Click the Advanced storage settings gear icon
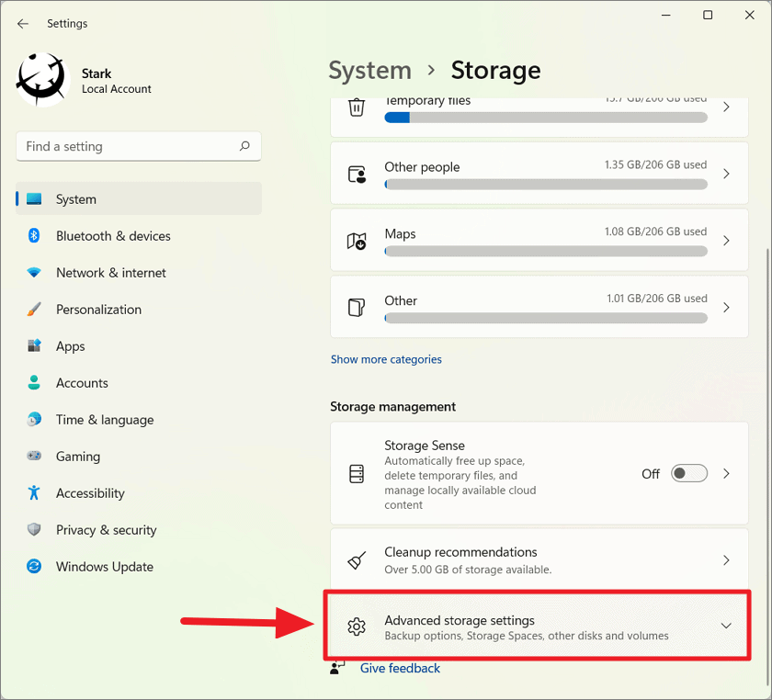The height and width of the screenshot is (700, 772). 357,626
